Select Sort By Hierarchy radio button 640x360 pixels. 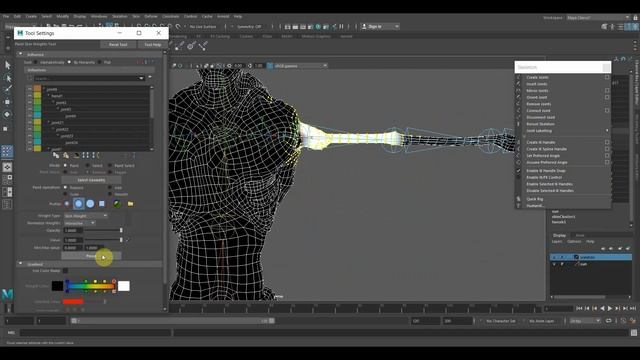pyautogui.click(x=69, y=62)
